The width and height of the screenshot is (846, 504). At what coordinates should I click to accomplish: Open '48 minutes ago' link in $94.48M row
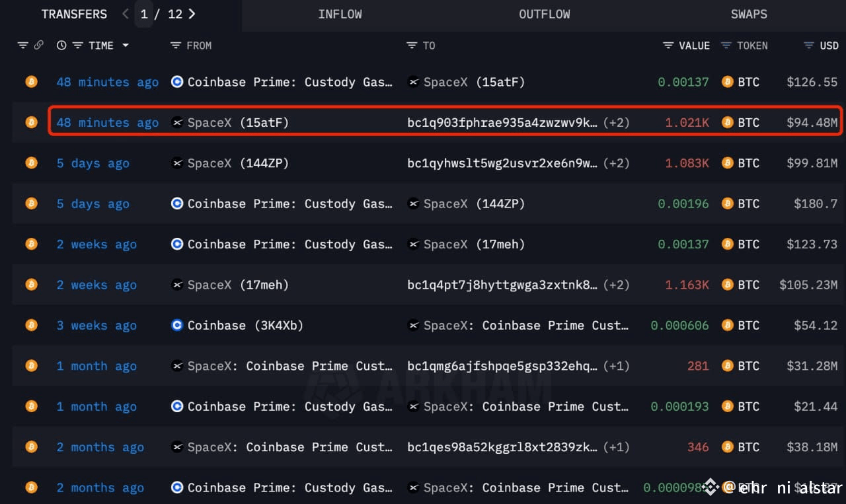107,122
